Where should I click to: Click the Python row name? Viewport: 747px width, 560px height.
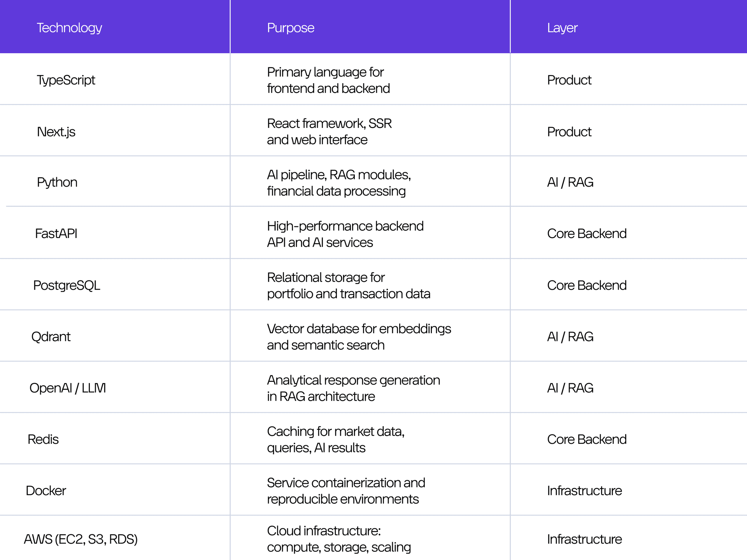pos(57,182)
